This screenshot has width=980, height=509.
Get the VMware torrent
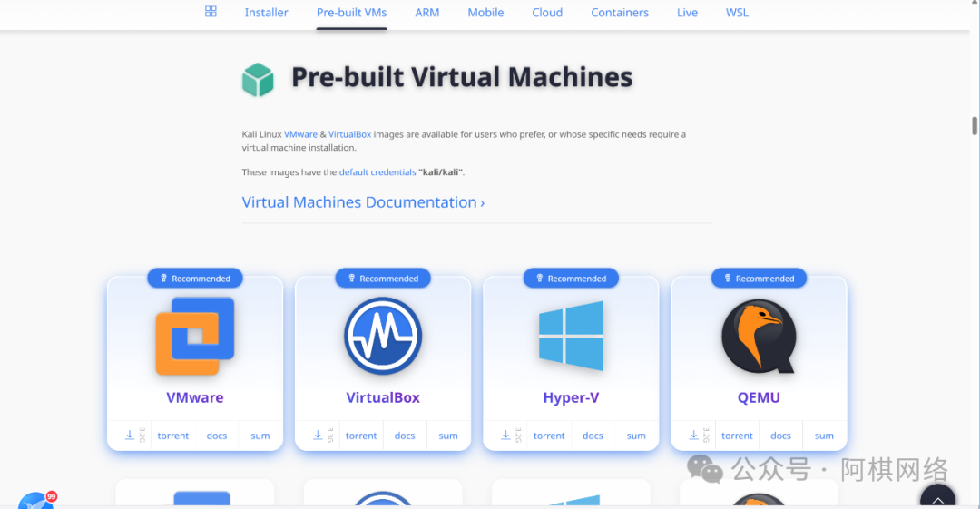tap(173, 436)
